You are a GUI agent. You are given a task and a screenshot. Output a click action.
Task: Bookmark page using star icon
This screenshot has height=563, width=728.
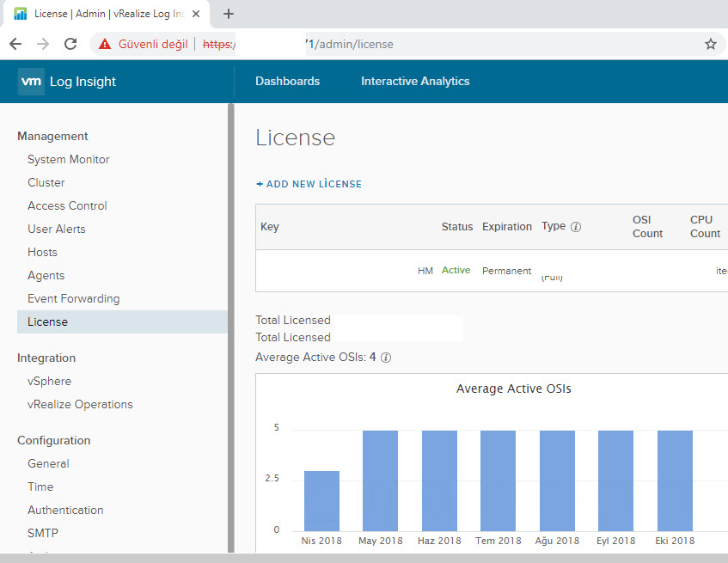coord(710,44)
